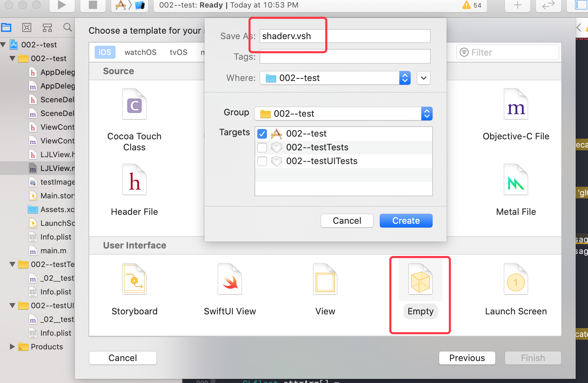Screen dimensions: 588x383
Task: Select SceneDelegate.m in the navigator
Action: pos(37,113)
